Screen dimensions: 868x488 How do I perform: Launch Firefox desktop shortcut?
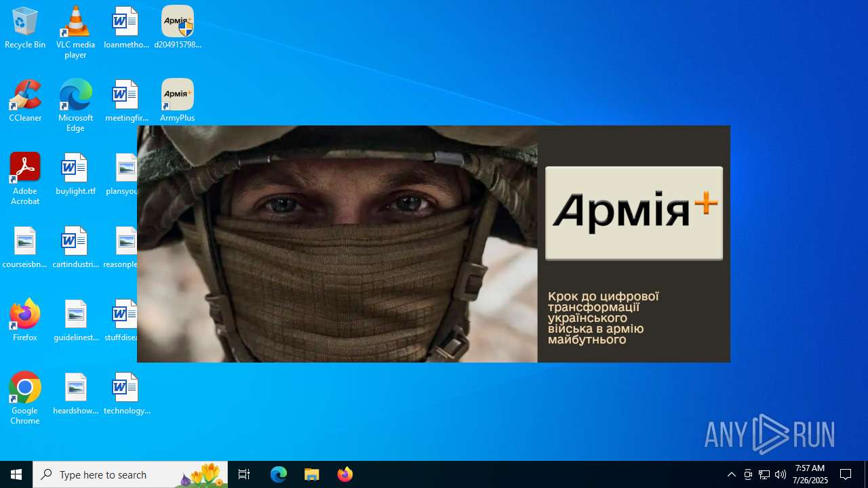(x=25, y=321)
